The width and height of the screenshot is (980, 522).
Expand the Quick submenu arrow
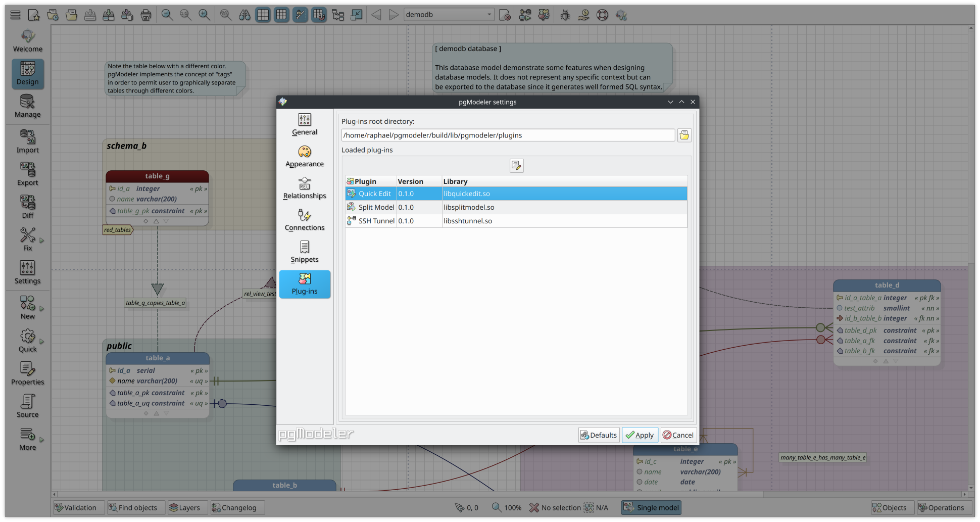[x=42, y=341]
